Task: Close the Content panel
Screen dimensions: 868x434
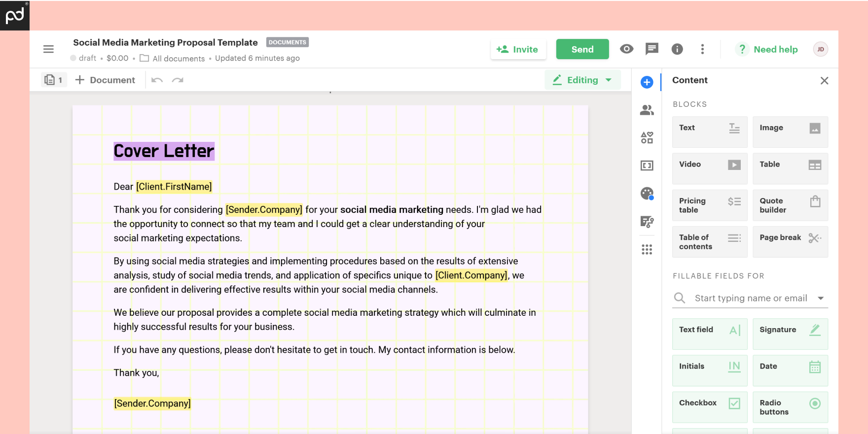Action: [x=824, y=80]
